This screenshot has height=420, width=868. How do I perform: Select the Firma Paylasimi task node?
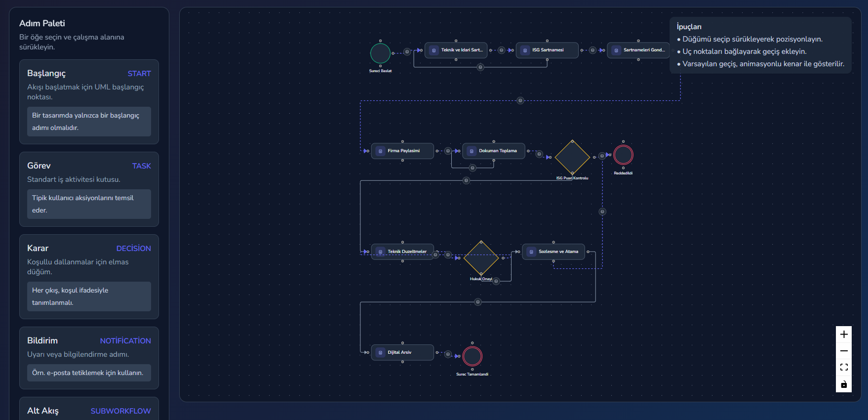[402, 151]
